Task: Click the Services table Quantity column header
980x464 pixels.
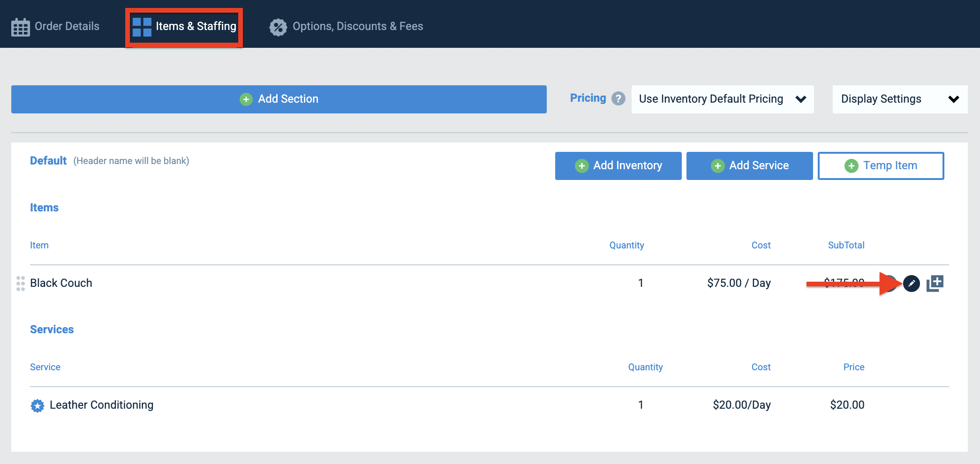Action: pyautogui.click(x=646, y=367)
